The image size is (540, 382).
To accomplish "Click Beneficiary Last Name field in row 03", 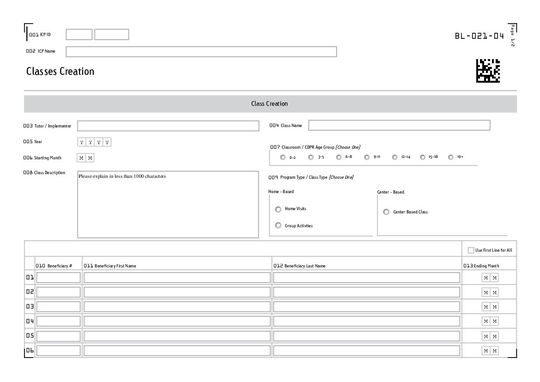I will pyautogui.click(x=366, y=307).
